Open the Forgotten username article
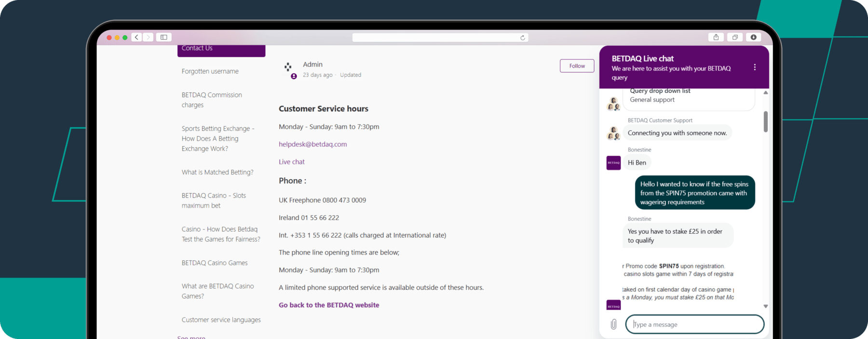868x339 pixels. click(210, 71)
